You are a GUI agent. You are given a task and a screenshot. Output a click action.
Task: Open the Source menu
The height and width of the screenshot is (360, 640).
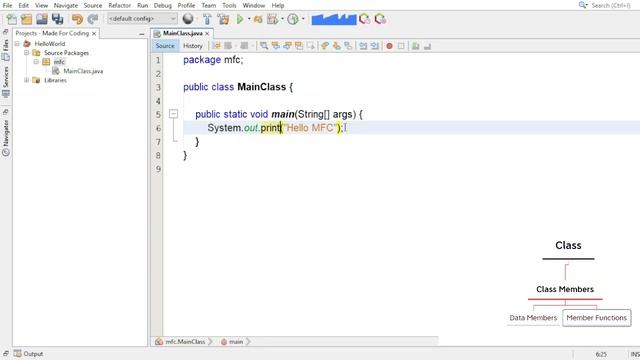93,5
